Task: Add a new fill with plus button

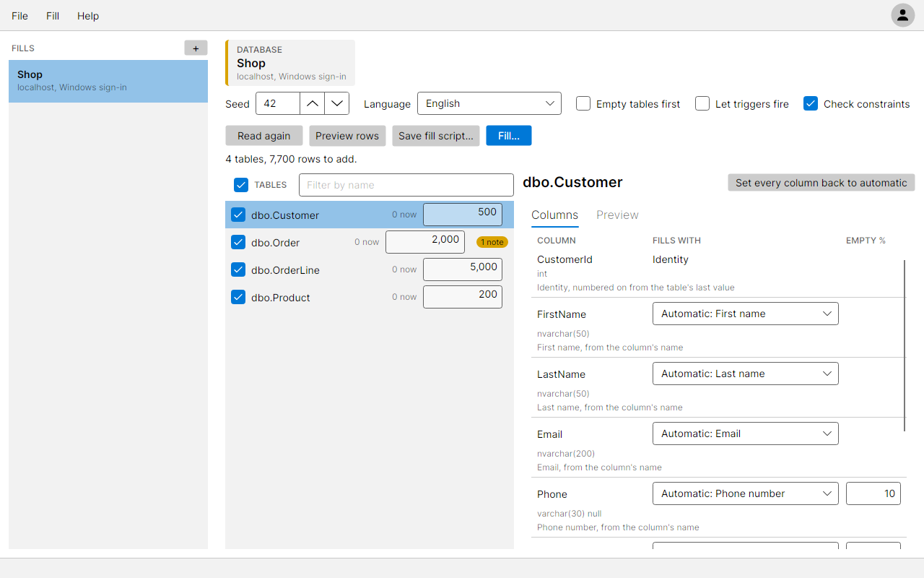Action: (x=196, y=48)
